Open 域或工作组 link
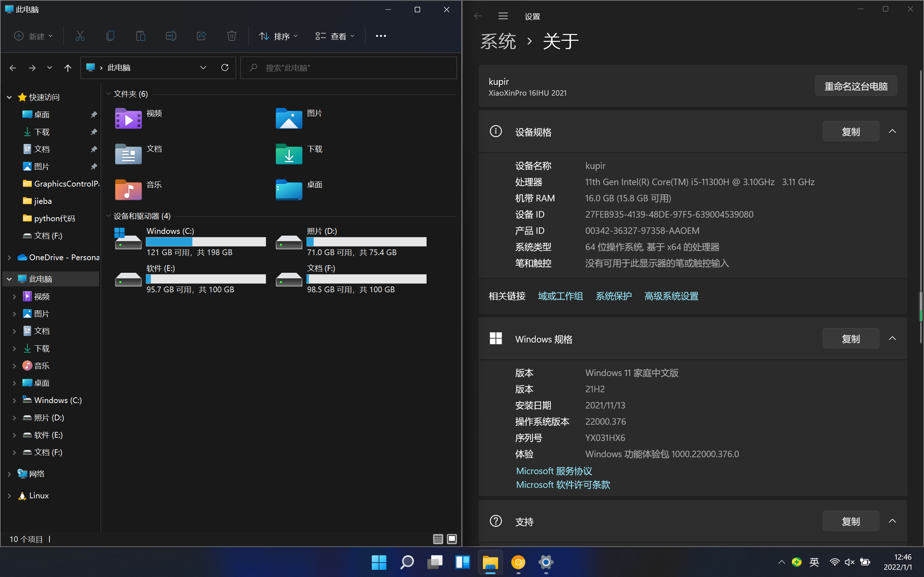924x577 pixels. pos(560,296)
